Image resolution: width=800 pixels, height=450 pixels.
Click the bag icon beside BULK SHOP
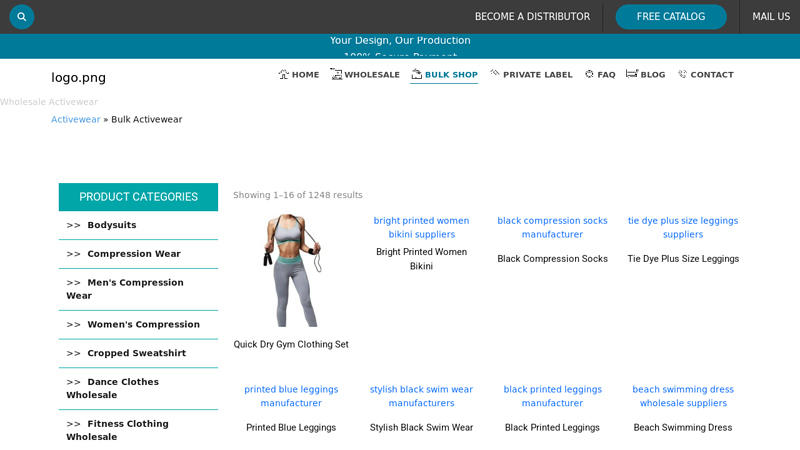417,74
